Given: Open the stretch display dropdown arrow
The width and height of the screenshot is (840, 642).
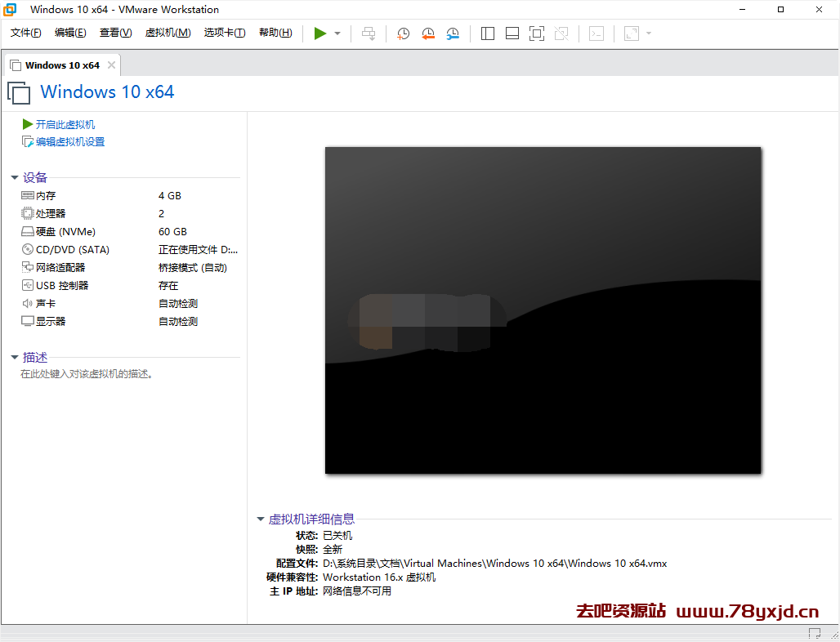Looking at the screenshot, I should [x=649, y=33].
